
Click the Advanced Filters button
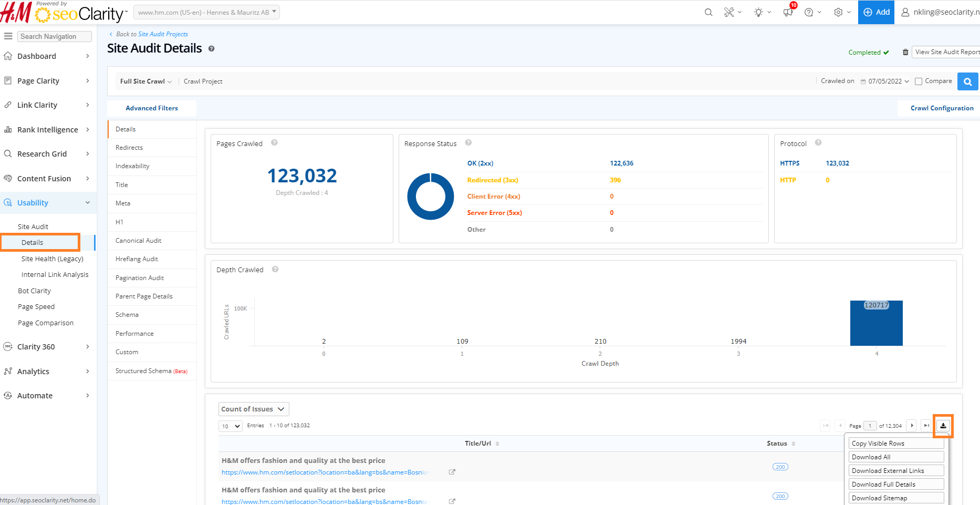coord(152,108)
